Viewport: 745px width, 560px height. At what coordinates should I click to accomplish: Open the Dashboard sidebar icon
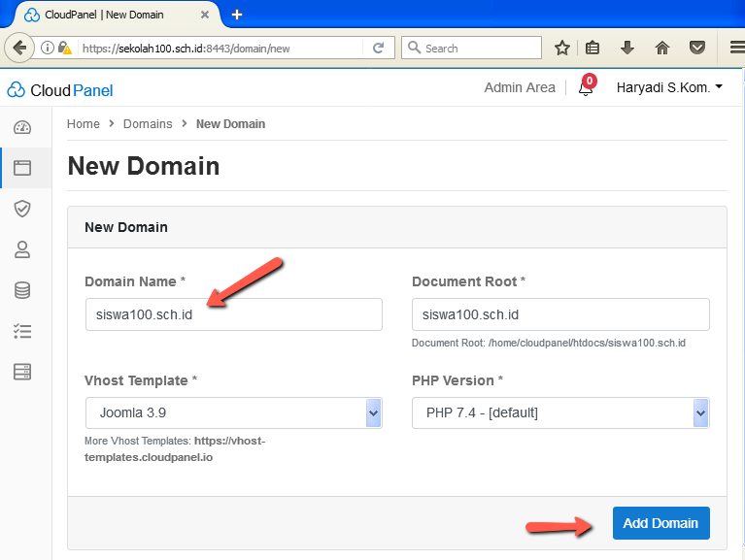coord(21,128)
